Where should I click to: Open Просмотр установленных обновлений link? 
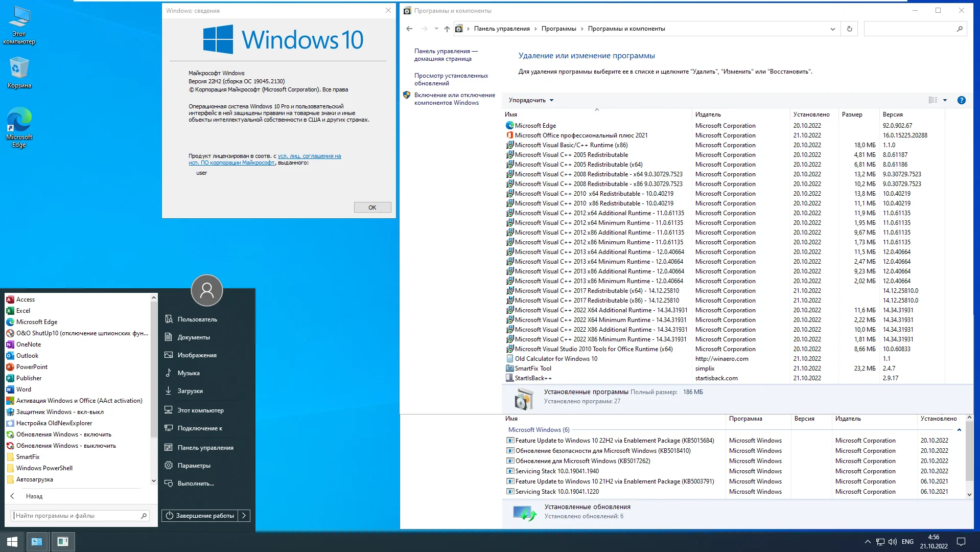tap(451, 79)
